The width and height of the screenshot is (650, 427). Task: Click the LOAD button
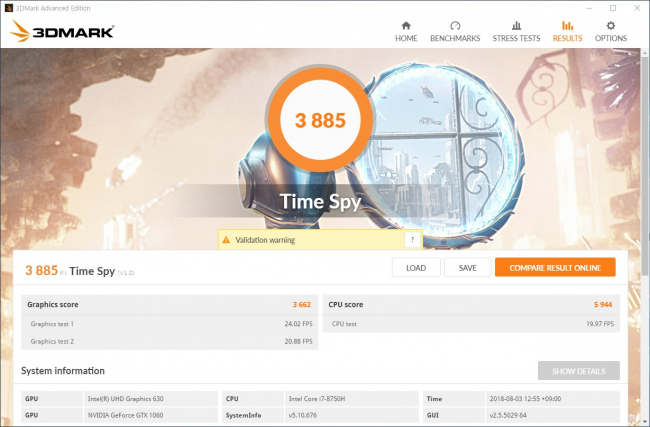pos(416,268)
